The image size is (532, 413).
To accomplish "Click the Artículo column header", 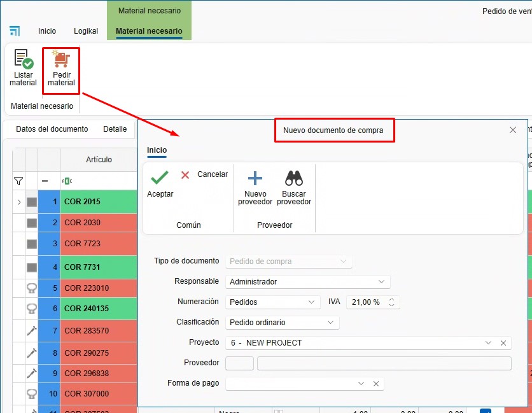I will click(x=99, y=160).
